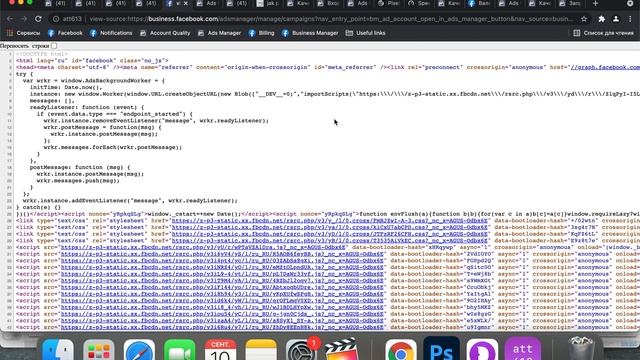Close the active view-source tab
640x360 pixels.
(x=186, y=4)
